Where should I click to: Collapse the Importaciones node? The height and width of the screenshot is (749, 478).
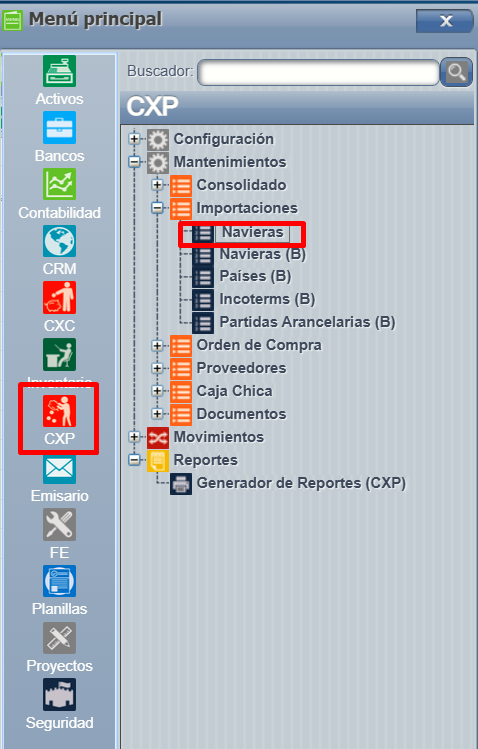(x=158, y=208)
